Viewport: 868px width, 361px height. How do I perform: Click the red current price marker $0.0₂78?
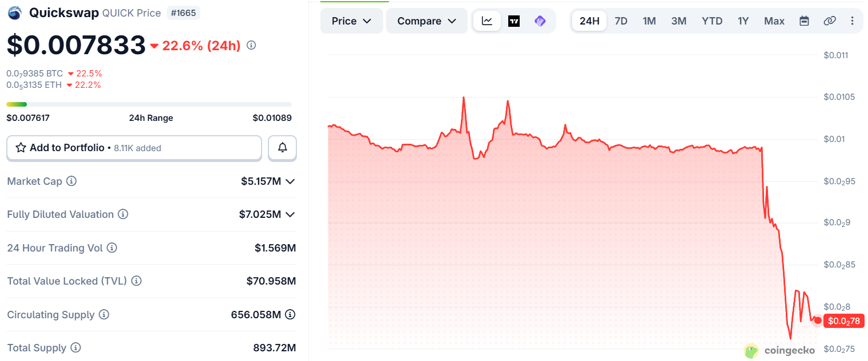(844, 321)
